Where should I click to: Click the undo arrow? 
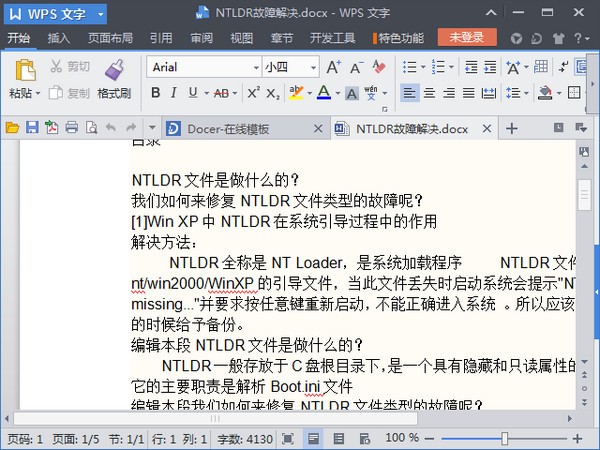coord(111,127)
